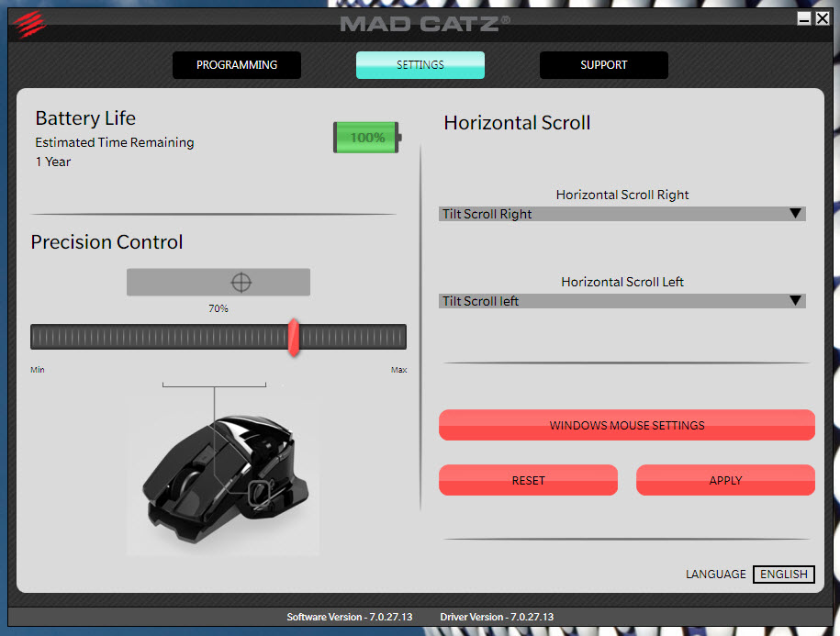The width and height of the screenshot is (840, 636).
Task: Switch to the Settings tab
Action: 420,65
